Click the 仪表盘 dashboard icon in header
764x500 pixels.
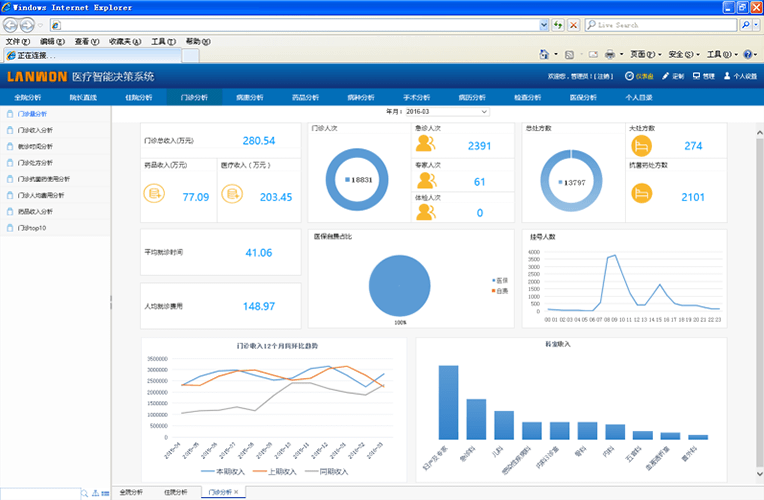click(629, 76)
